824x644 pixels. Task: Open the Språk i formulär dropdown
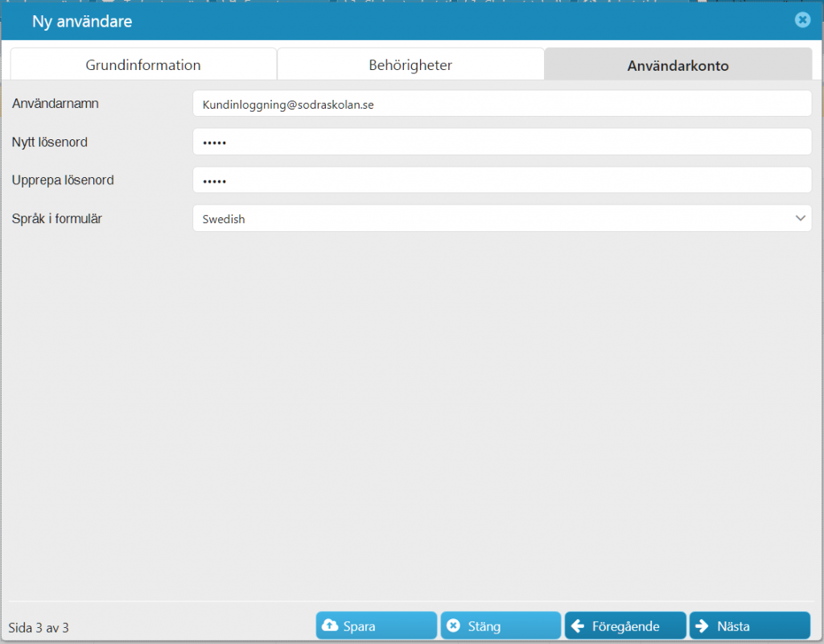point(502,218)
